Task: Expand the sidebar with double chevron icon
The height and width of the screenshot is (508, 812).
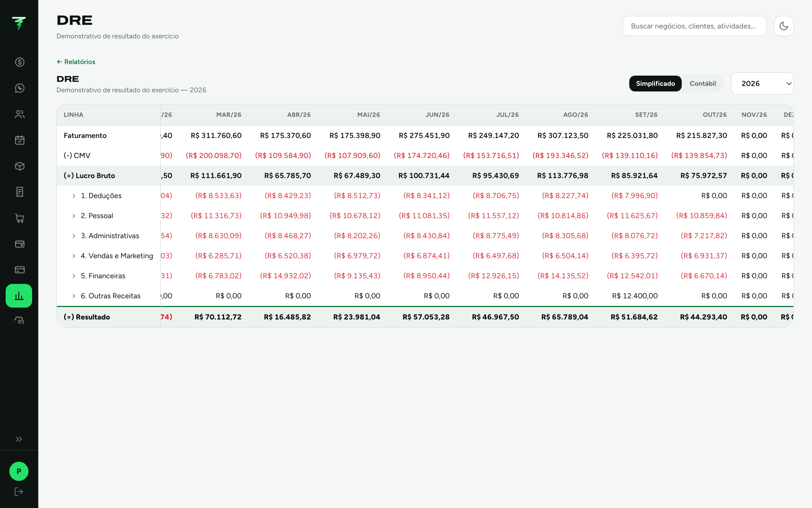Action: [x=19, y=439]
